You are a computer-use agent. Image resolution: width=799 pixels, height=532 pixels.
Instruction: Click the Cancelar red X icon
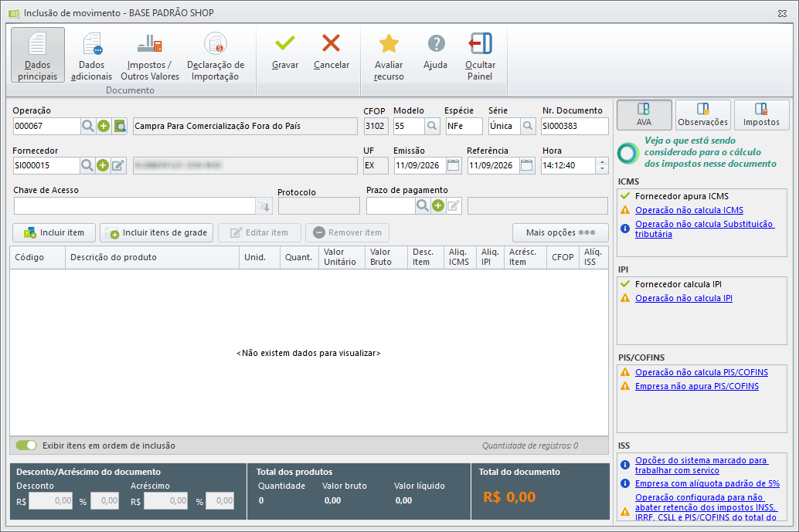coord(331,44)
